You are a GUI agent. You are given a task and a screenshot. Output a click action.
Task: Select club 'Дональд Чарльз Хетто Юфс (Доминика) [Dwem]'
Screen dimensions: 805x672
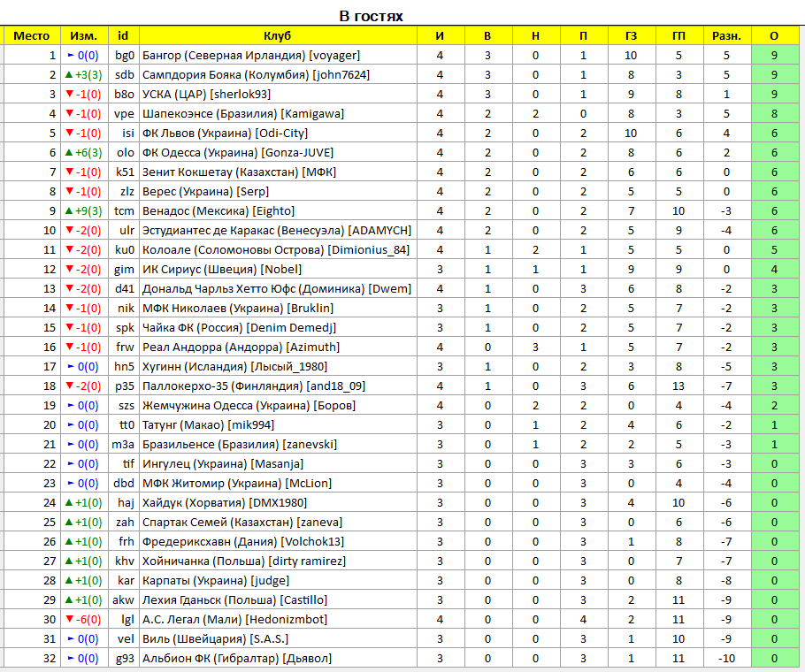tap(277, 289)
